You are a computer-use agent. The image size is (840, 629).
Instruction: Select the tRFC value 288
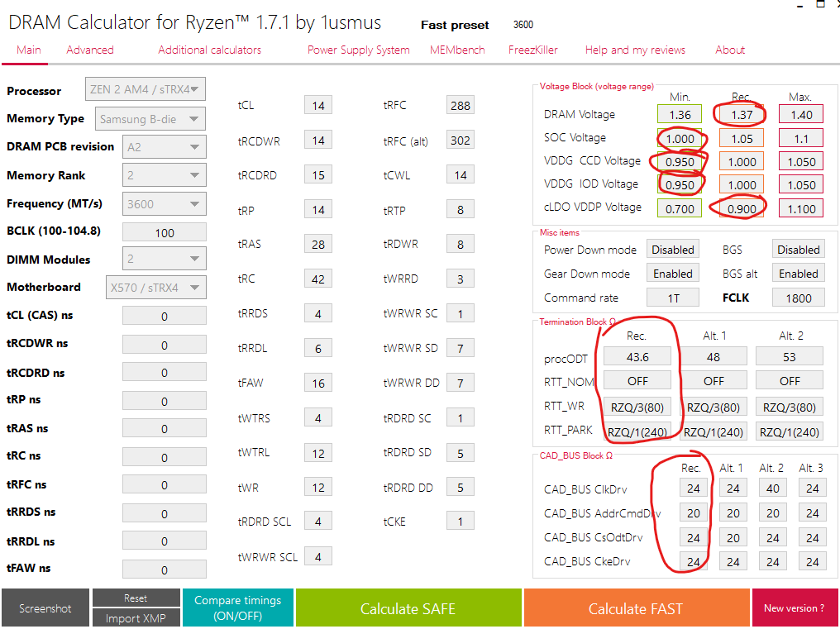tap(461, 106)
